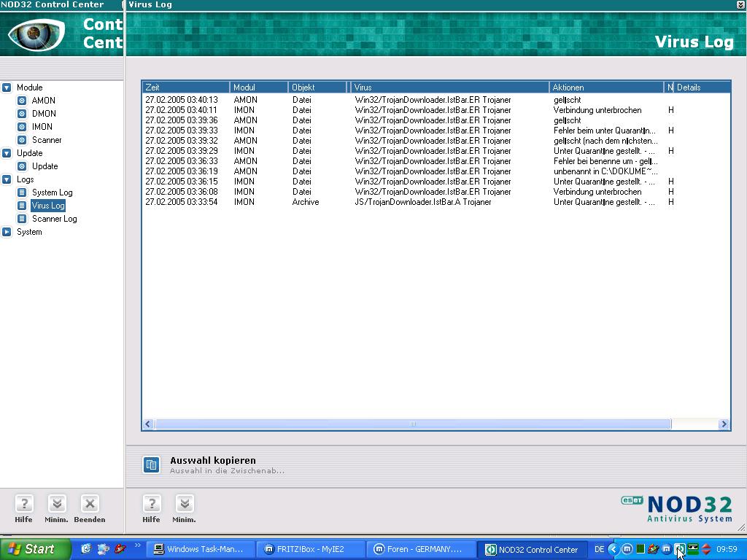Image resolution: width=747 pixels, height=560 pixels.
Task: Click the red up-down arrows tray icon
Action: (x=706, y=549)
